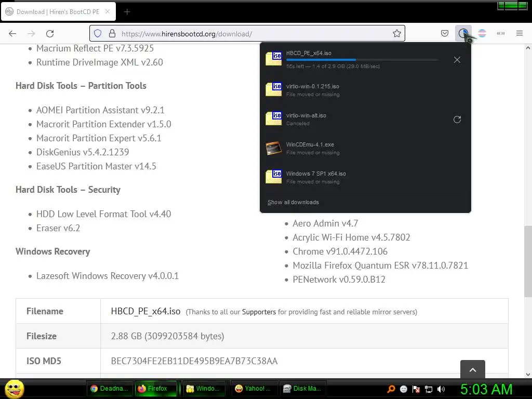This screenshot has height=399, width=532.
Task: Click the HBCD_PE_x64.iso download progress bar
Action: point(362,60)
